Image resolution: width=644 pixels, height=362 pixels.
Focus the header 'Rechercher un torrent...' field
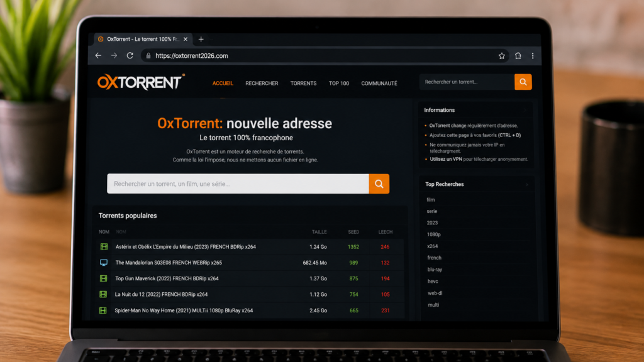click(467, 82)
